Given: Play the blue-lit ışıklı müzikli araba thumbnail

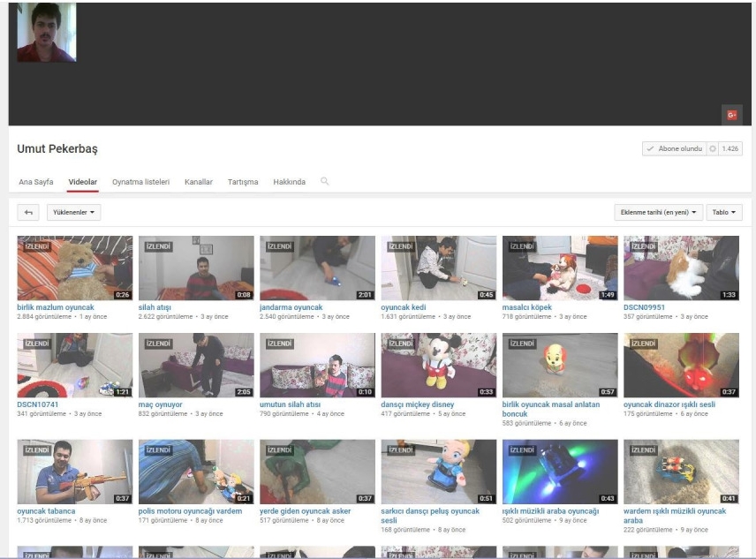Looking at the screenshot, I should click(x=560, y=472).
